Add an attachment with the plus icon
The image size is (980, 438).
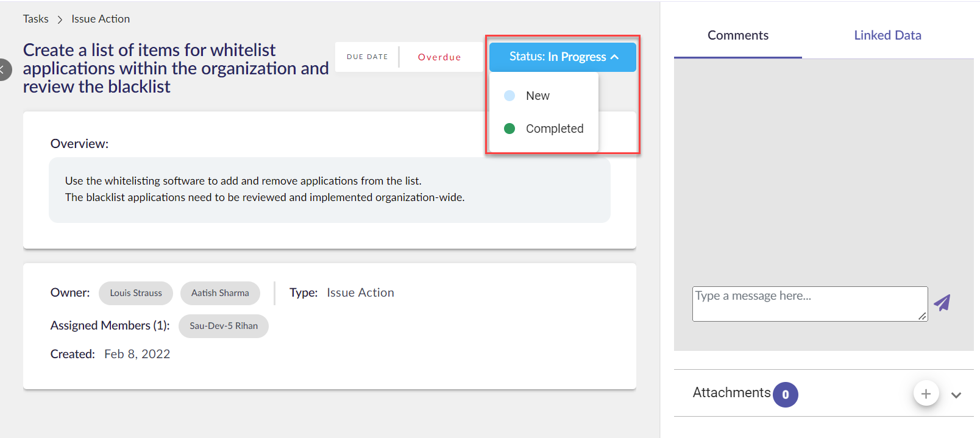pyautogui.click(x=926, y=394)
